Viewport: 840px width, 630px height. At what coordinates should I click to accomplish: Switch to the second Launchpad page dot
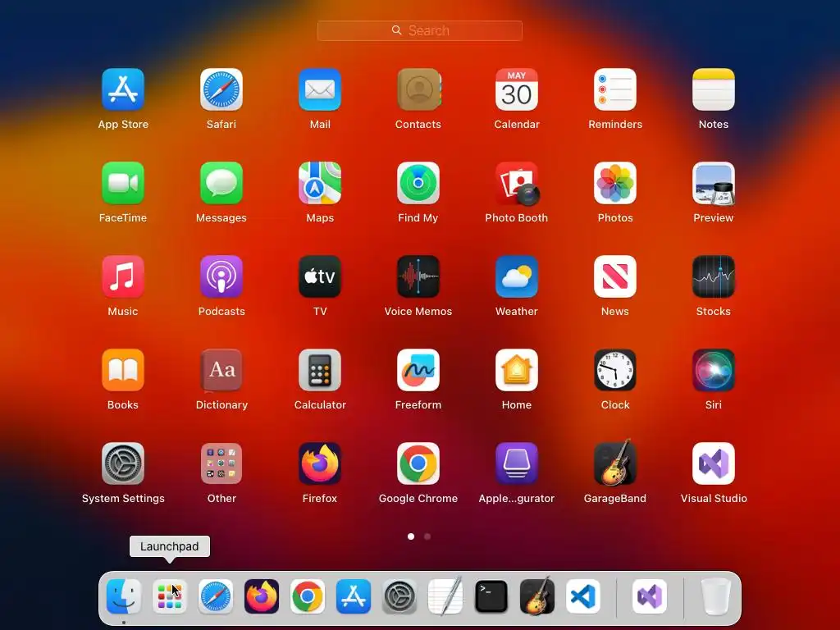pos(427,536)
